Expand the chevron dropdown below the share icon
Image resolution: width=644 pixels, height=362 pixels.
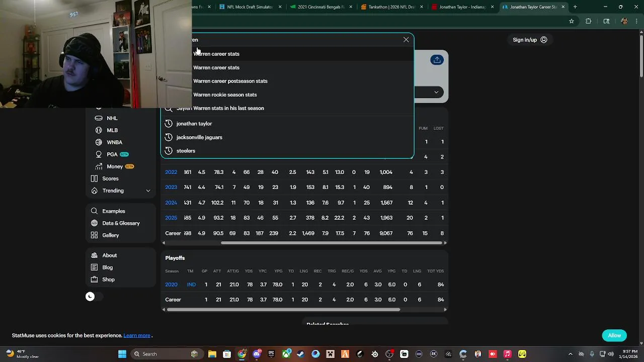(436, 92)
